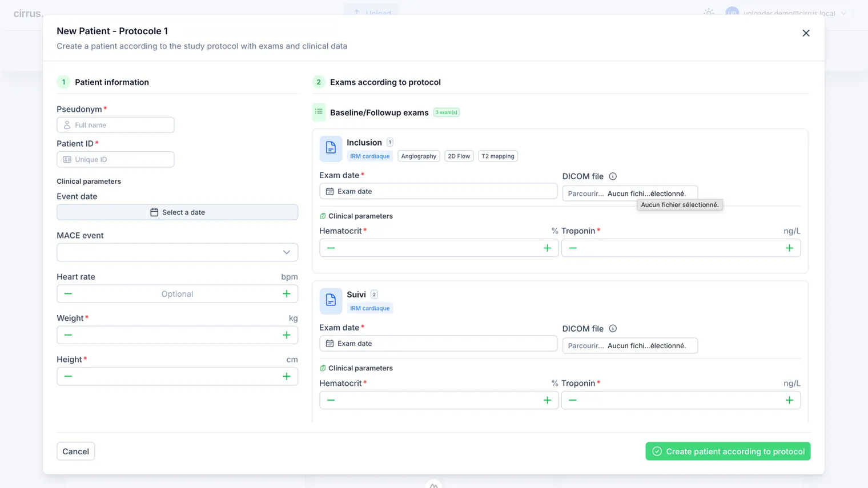Select the Angiography tag under Inclusion
Image resolution: width=868 pixels, height=488 pixels.
pyautogui.click(x=419, y=156)
